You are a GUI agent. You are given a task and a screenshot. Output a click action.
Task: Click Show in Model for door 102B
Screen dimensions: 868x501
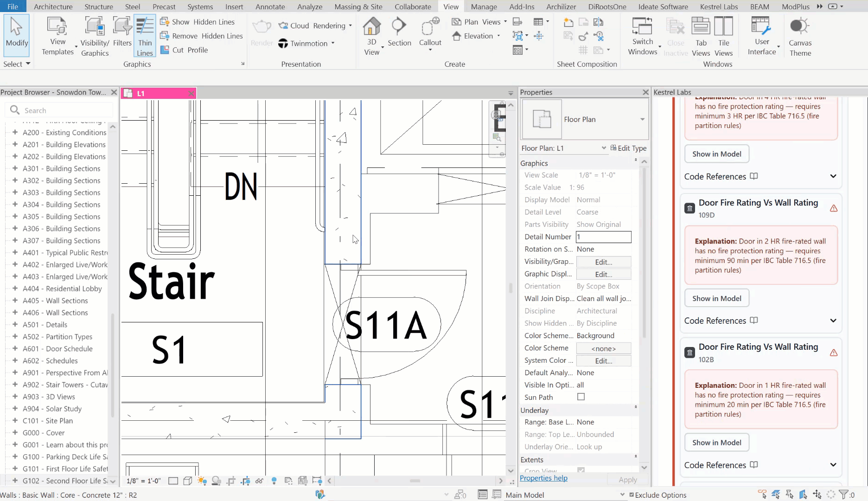click(x=716, y=442)
